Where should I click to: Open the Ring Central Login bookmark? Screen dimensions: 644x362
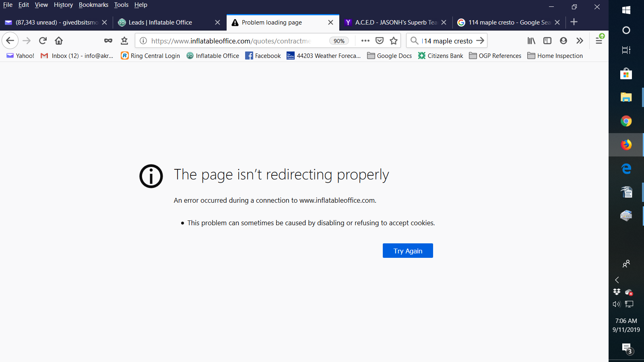point(151,56)
